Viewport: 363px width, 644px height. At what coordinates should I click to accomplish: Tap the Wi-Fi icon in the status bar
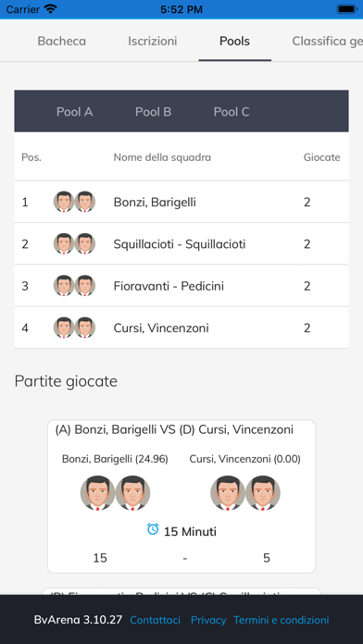click(x=51, y=8)
